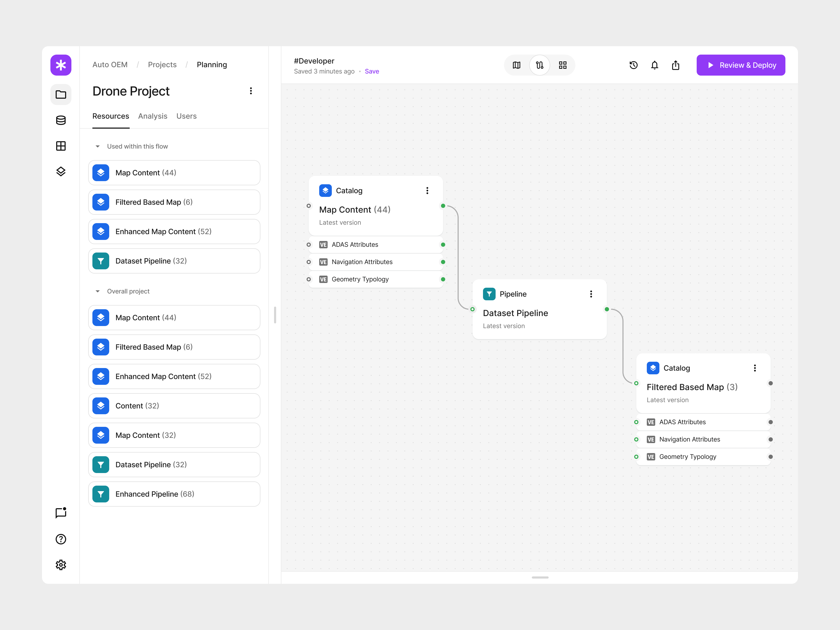The width and height of the screenshot is (840, 630).
Task: Click the Save link near #Developer
Action: click(x=371, y=71)
